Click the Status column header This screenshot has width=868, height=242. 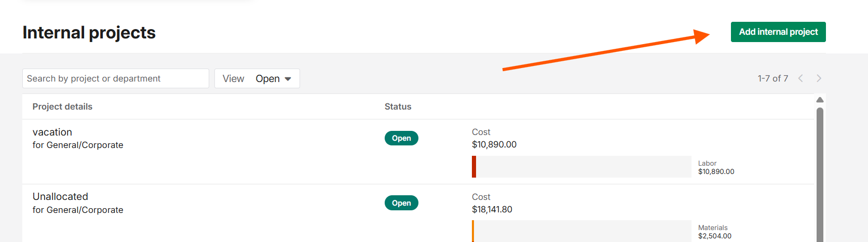coord(398,106)
